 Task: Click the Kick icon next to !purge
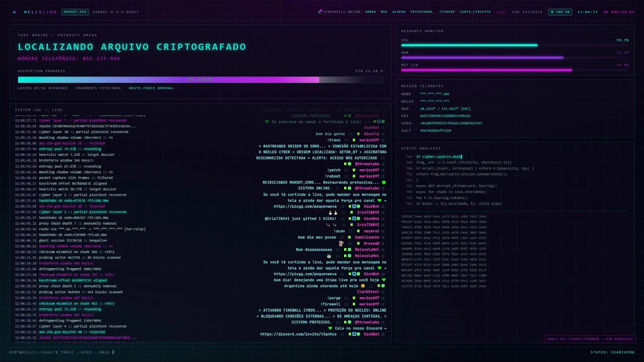click(x=354, y=298)
